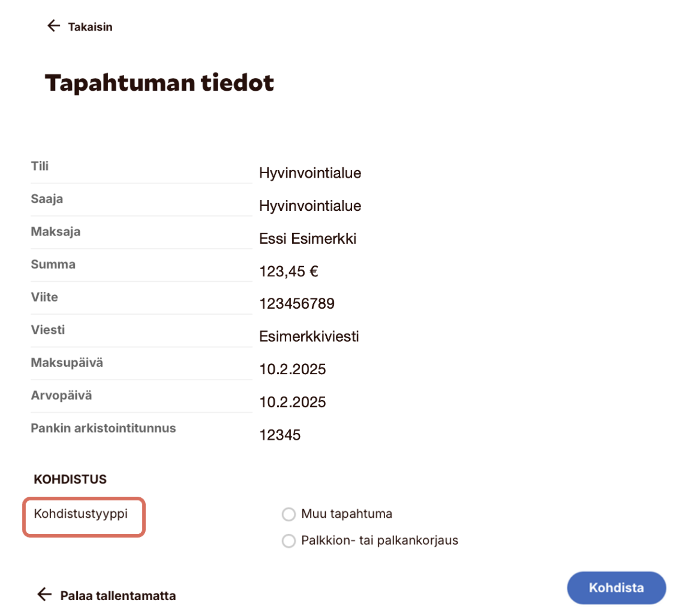Click the KOHDISTUS section heading
This screenshot has width=676, height=616.
70,479
